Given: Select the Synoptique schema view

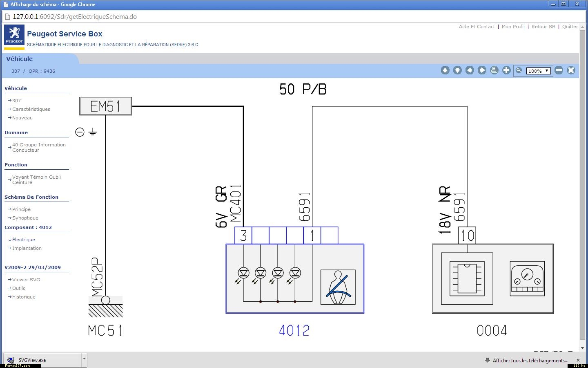Looking at the screenshot, I should point(25,218).
